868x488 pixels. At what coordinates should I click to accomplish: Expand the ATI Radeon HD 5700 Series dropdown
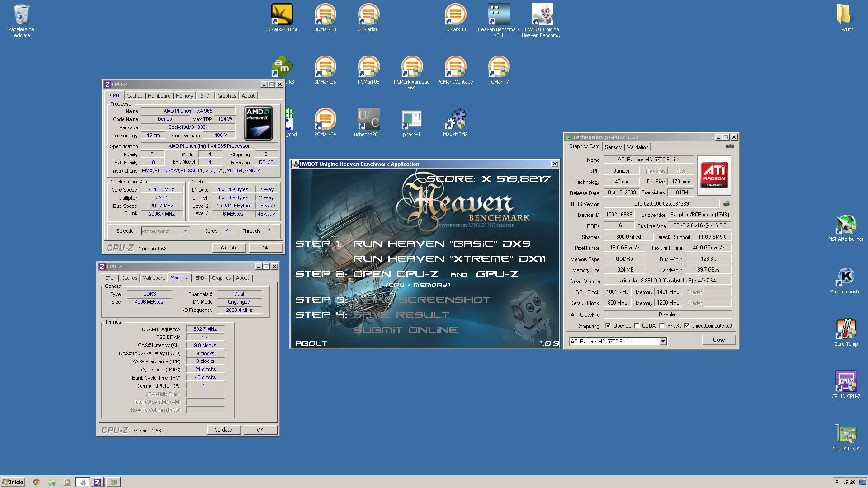663,342
